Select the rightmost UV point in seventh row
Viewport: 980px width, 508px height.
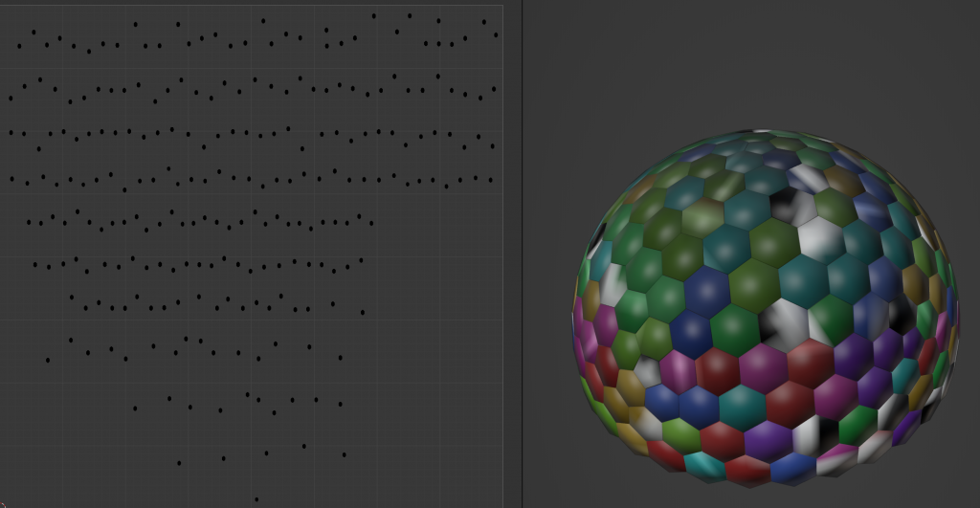(363, 312)
